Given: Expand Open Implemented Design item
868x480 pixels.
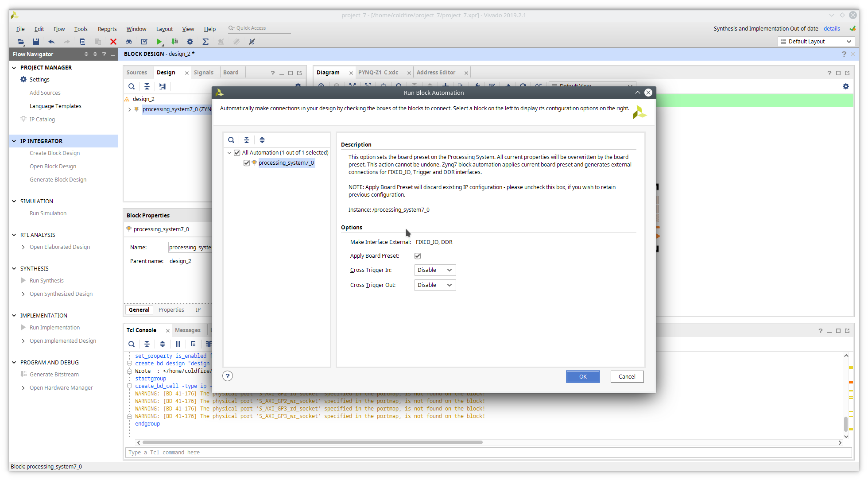Looking at the screenshot, I should 23,341.
